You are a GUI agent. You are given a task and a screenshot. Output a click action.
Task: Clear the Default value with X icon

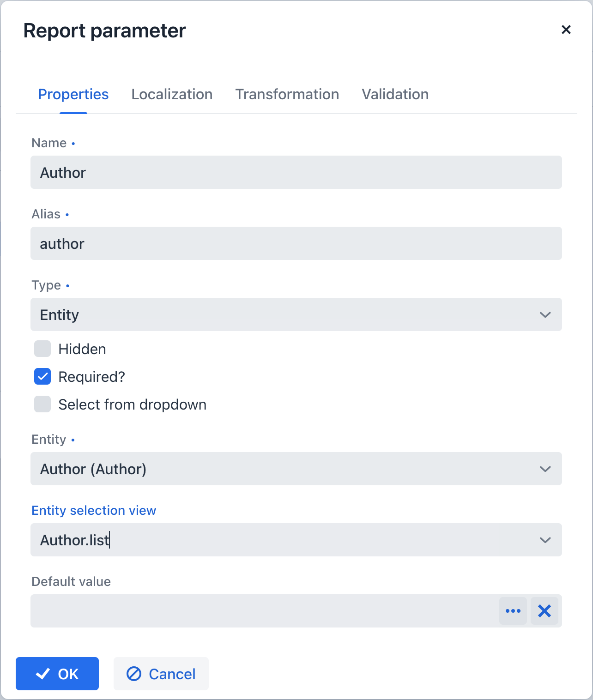click(x=545, y=611)
